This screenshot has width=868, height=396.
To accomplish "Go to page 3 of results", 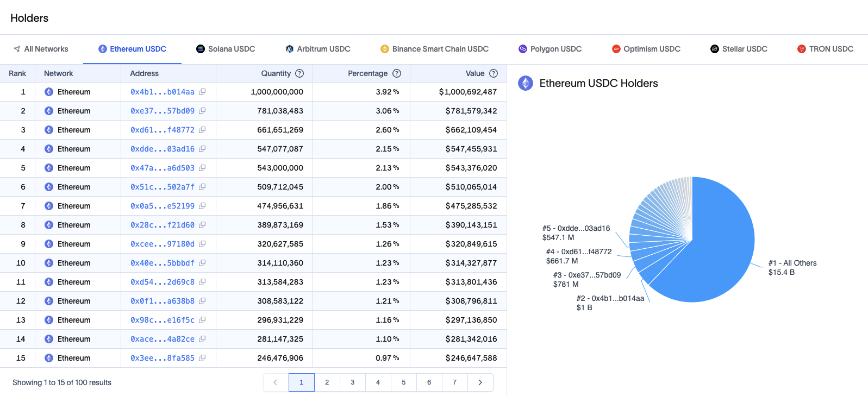I will click(353, 382).
